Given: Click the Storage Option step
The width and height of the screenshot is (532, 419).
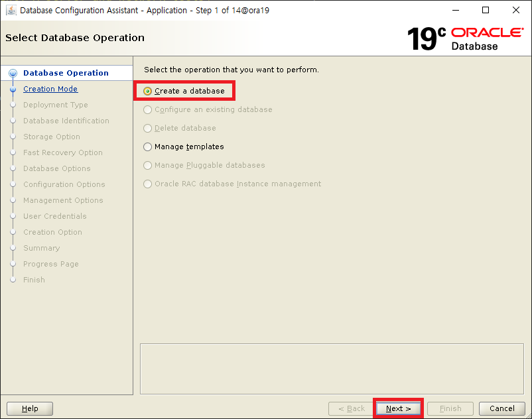Looking at the screenshot, I should coord(52,137).
